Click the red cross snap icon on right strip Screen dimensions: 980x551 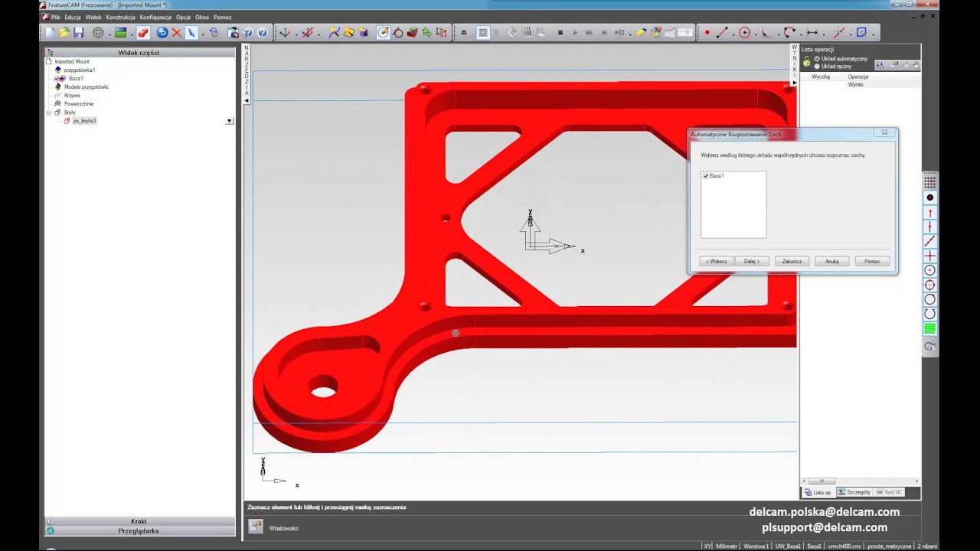point(930,256)
